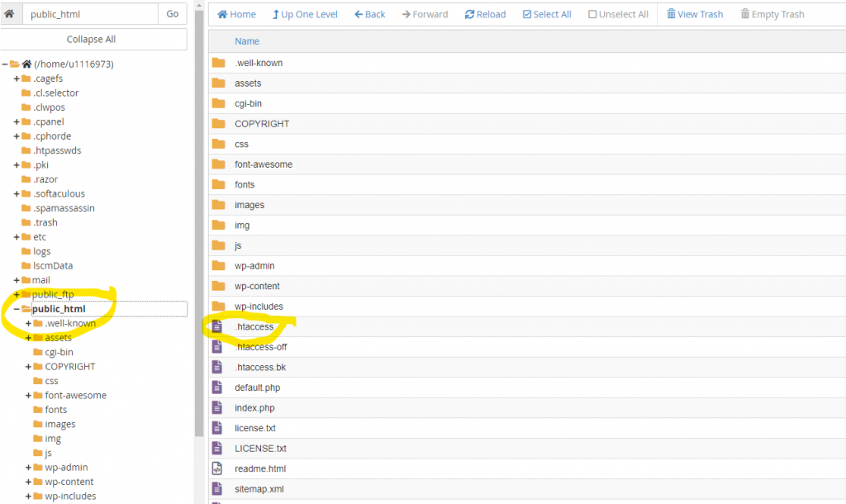Click the home icon beside path field

point(10,14)
